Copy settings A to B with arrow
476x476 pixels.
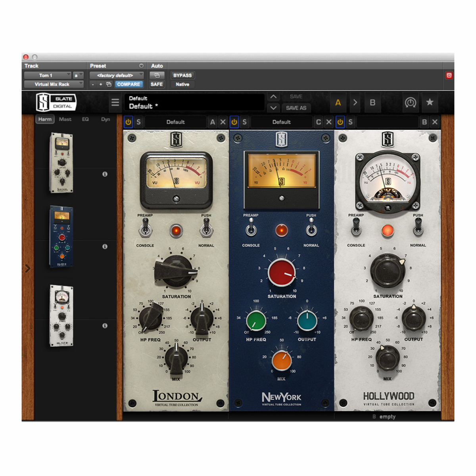[355, 102]
